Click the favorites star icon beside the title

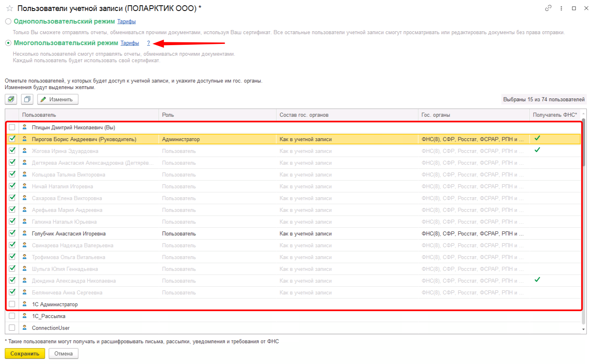click(x=10, y=8)
